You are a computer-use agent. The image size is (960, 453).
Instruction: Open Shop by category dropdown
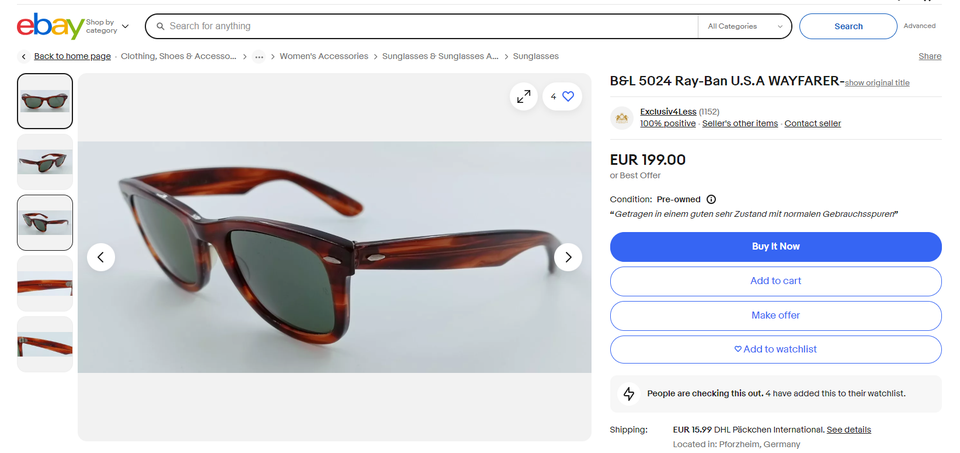tap(107, 26)
